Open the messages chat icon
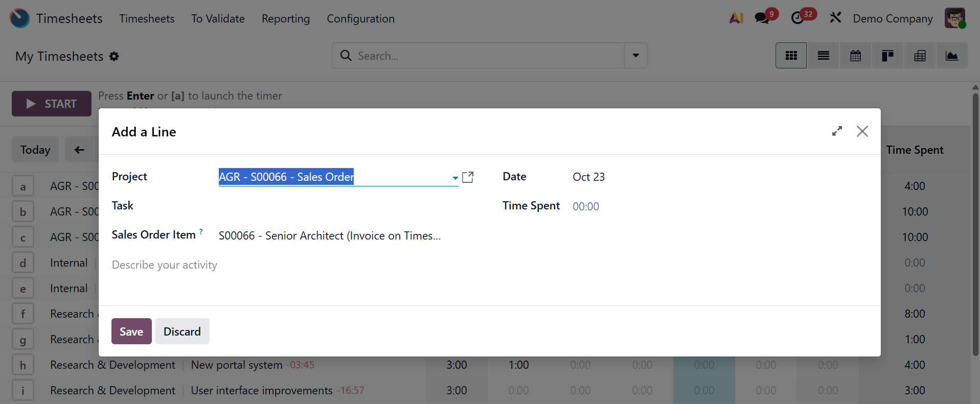 tap(762, 18)
